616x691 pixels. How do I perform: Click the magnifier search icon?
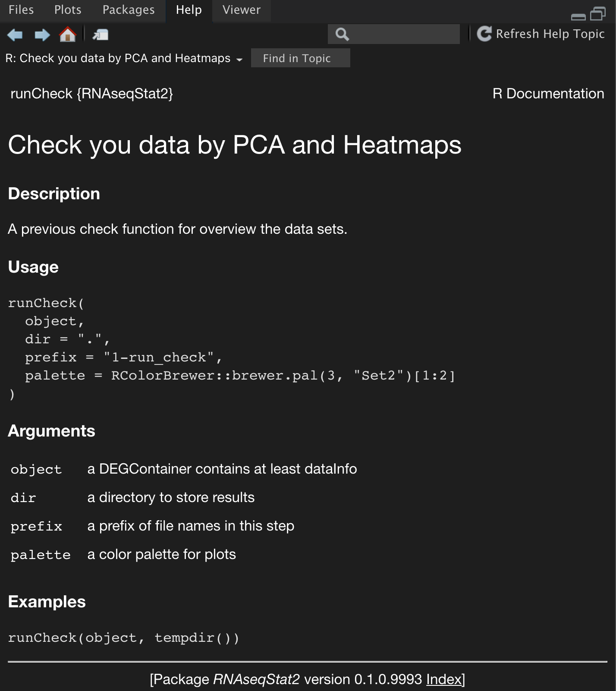[342, 34]
